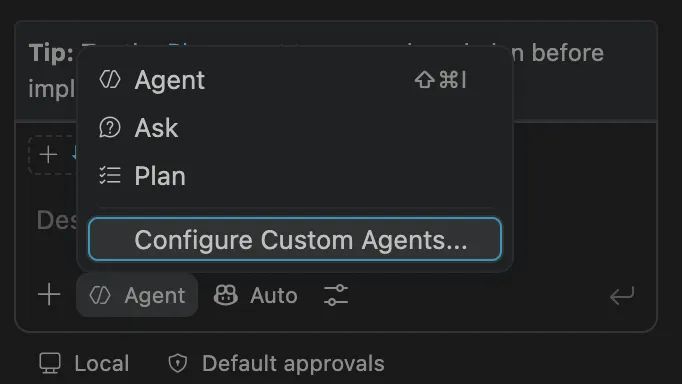Open the Default approvals setting
This screenshot has width=682, height=384.
pos(276,363)
